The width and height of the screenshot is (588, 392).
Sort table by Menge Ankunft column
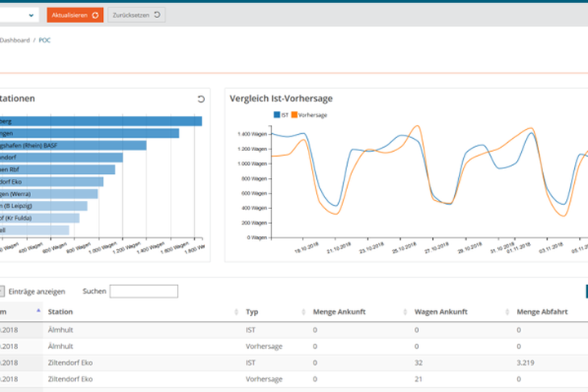(338, 311)
